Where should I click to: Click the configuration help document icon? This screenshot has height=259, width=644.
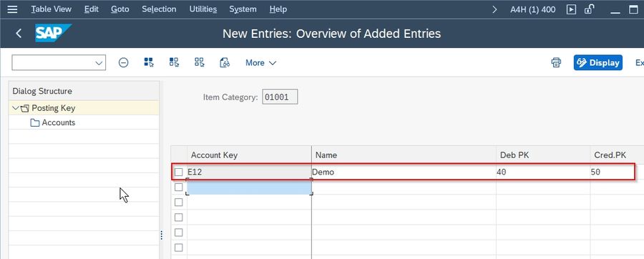(225, 62)
